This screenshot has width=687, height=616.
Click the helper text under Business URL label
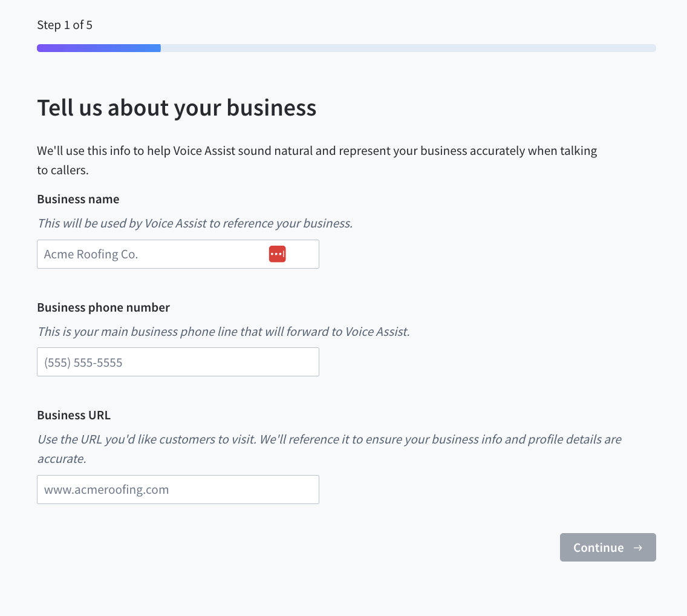(329, 440)
